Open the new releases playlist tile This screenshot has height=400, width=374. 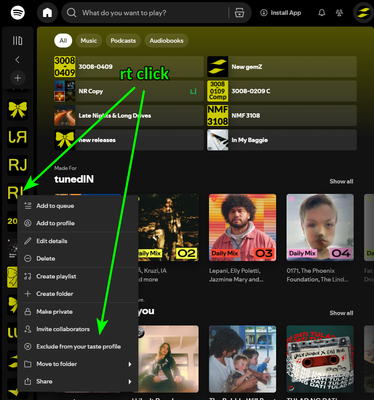coord(129,140)
